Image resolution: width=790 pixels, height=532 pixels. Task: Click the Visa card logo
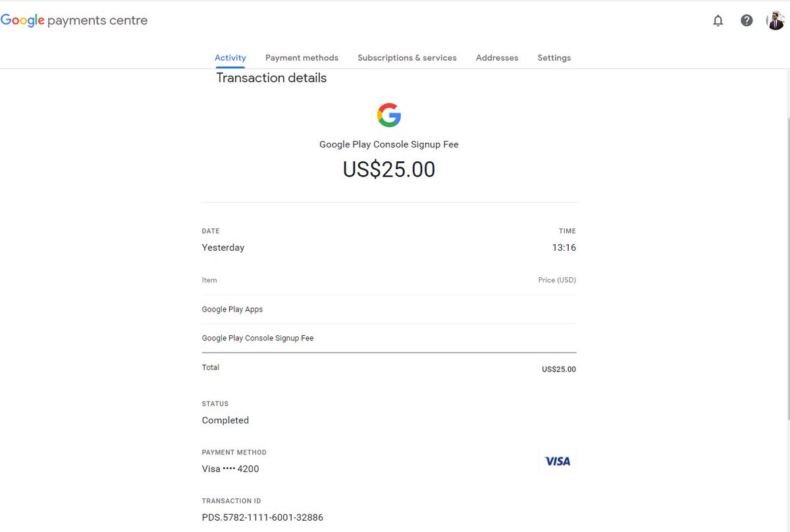tap(558, 462)
